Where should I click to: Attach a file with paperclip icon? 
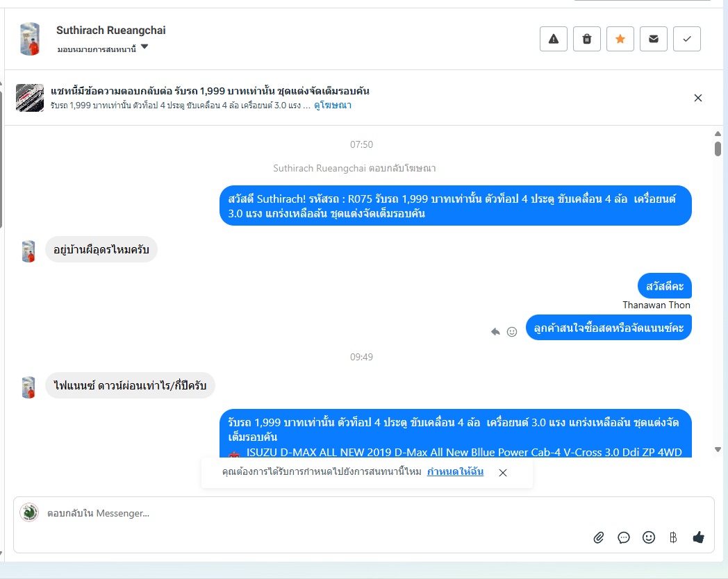(x=599, y=538)
